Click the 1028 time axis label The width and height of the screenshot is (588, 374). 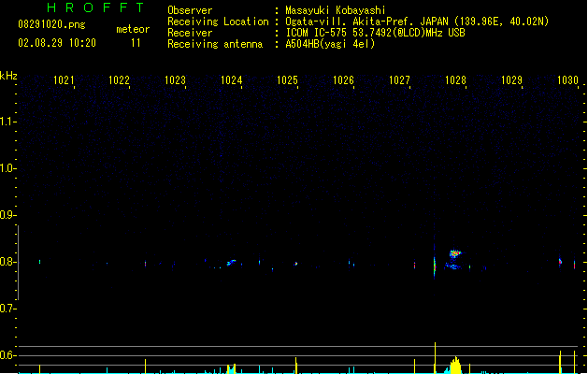(x=455, y=80)
